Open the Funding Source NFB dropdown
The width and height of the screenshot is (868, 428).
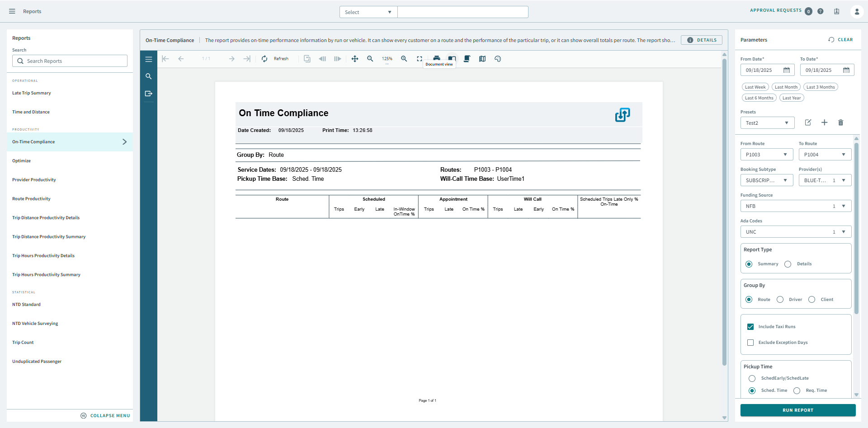[x=796, y=206]
